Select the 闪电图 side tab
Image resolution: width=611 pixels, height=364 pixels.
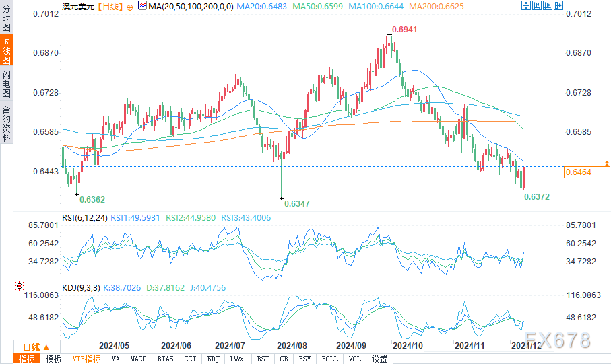tap(6, 83)
